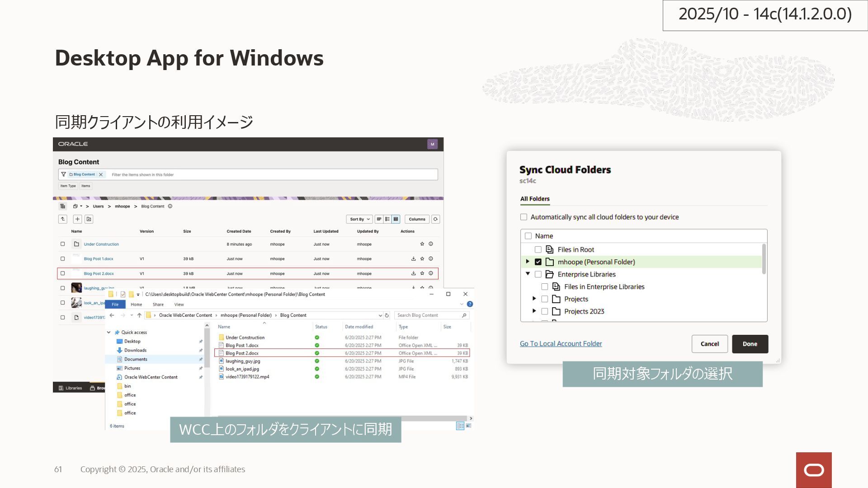Viewport: 868px width, 488px height.
Task: Click download icon for Blog Post 1.docx
Action: click(x=413, y=259)
